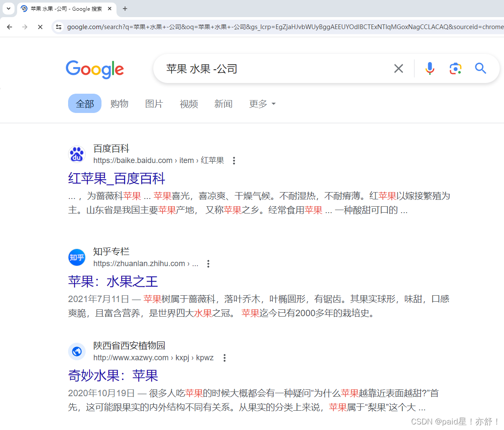Click the address bar URL
Image resolution: width=504 pixels, height=430 pixels.
click(x=285, y=27)
